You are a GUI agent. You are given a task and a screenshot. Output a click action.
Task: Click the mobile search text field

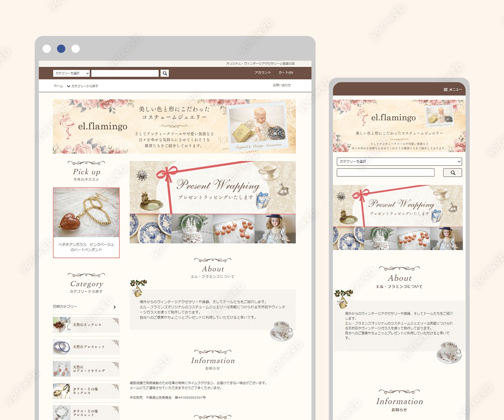click(x=385, y=173)
